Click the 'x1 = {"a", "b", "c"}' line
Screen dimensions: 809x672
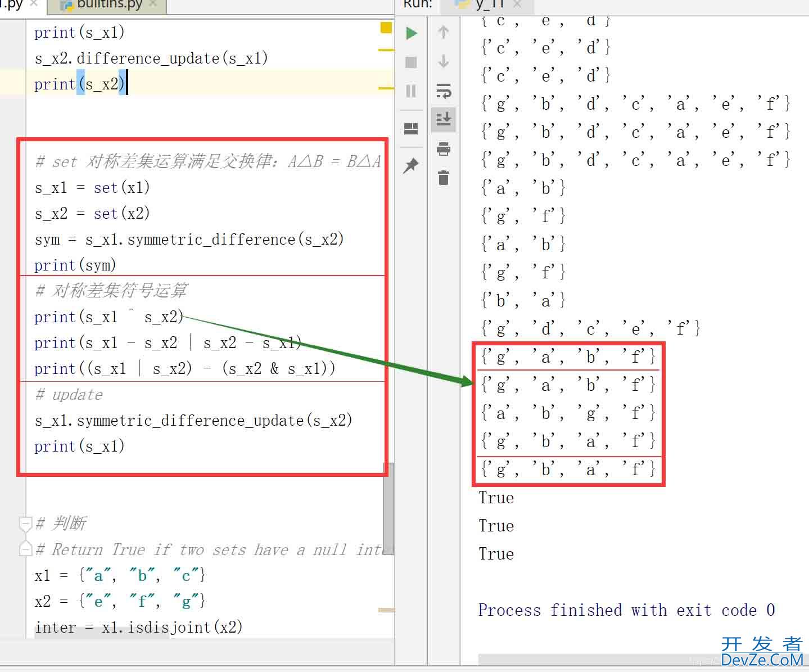click(x=120, y=576)
